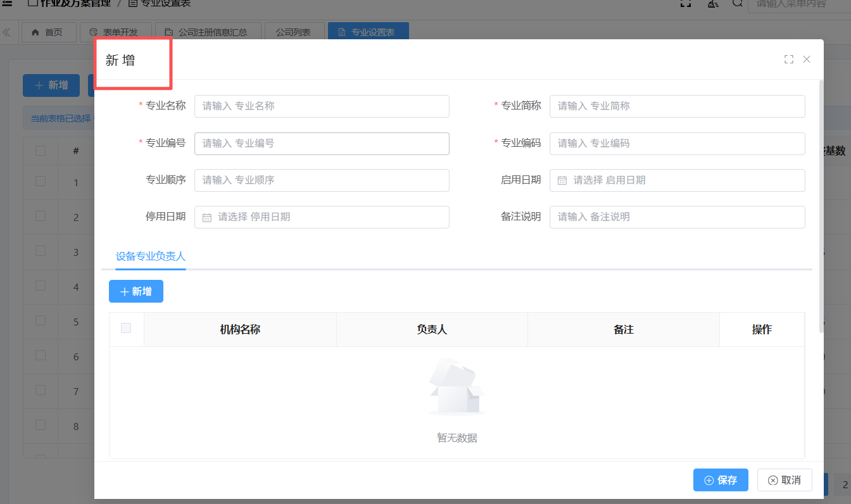851x504 pixels.
Task: Click the search magnifier icon in top bar
Action: click(x=737, y=3)
